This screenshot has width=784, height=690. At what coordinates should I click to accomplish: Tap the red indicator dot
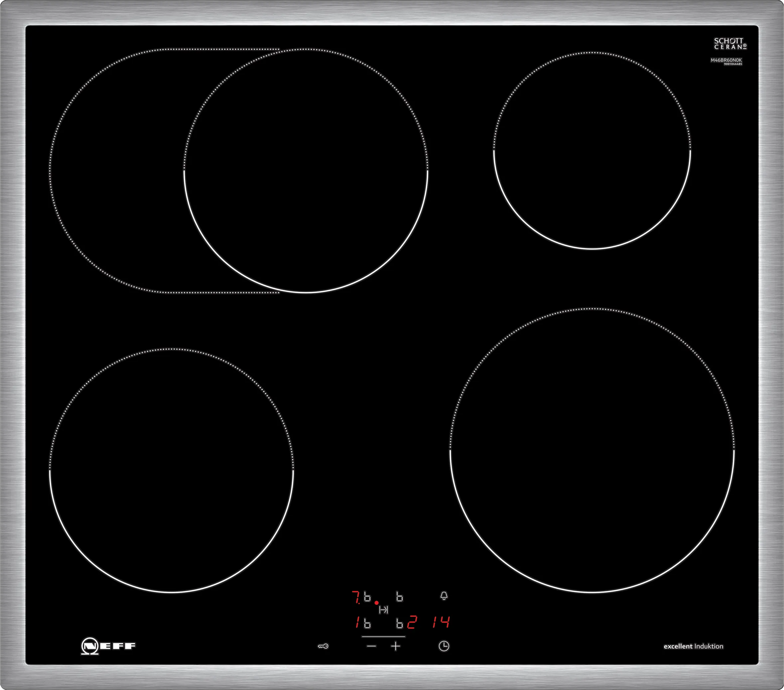point(377,603)
